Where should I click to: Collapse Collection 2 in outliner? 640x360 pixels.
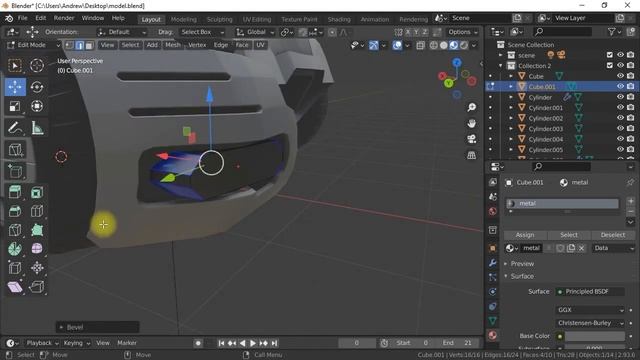point(501,65)
